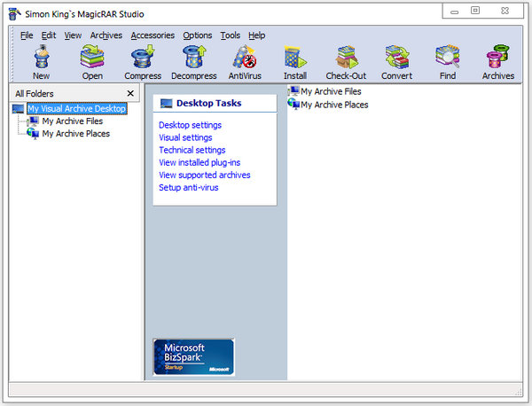532x406 pixels.
Task: Open the File menu
Action: (x=27, y=35)
